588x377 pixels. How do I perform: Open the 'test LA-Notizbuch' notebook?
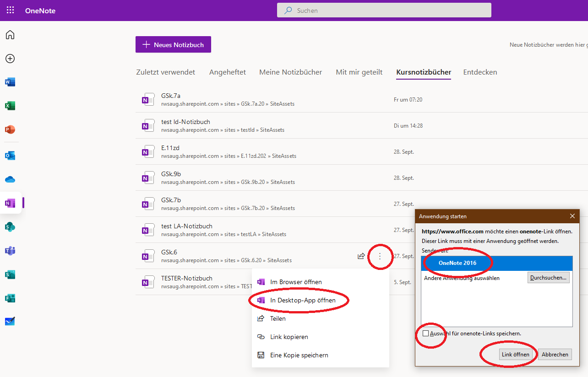pos(187,226)
